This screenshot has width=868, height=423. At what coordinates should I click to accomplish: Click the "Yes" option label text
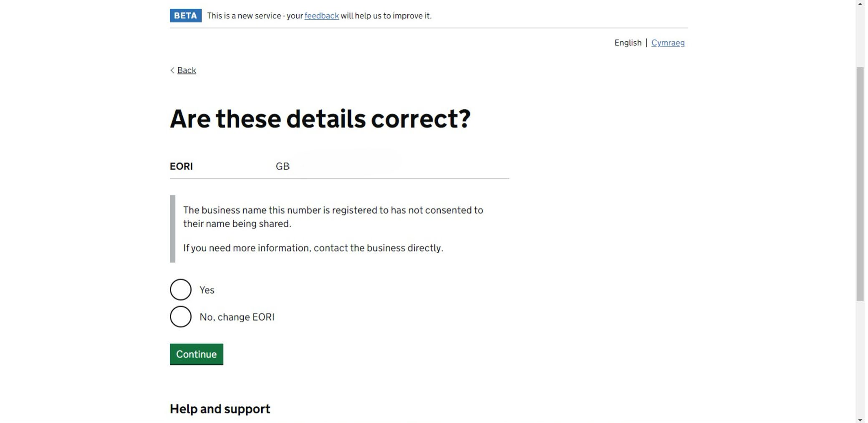point(207,290)
